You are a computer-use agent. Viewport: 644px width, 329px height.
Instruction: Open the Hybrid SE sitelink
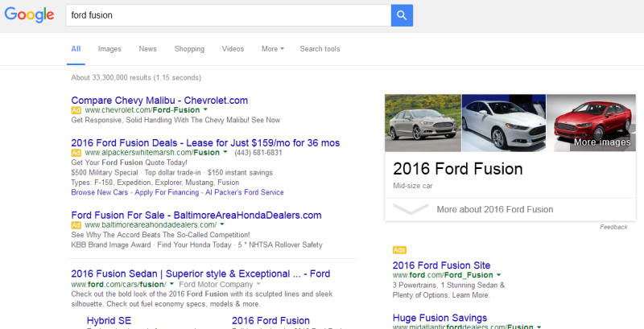click(x=111, y=320)
